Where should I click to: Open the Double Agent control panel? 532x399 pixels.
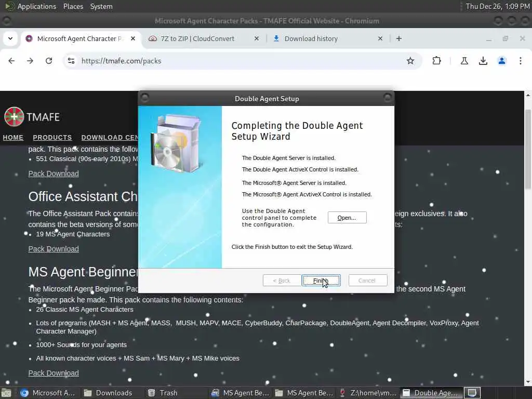click(347, 218)
